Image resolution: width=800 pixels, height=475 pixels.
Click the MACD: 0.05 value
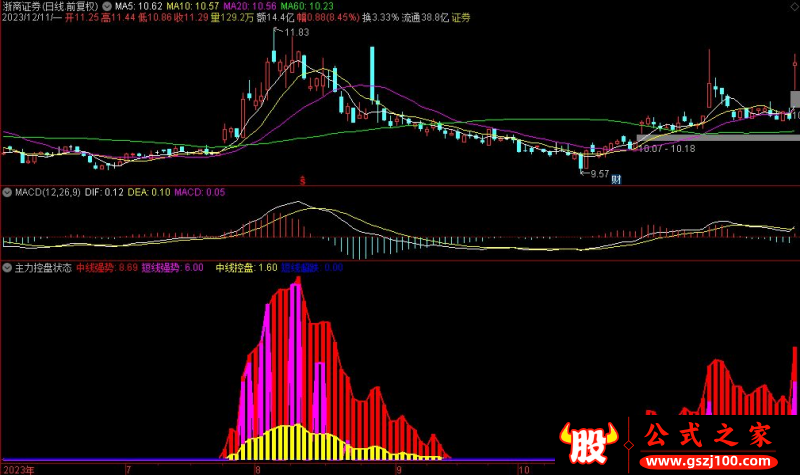pos(199,192)
